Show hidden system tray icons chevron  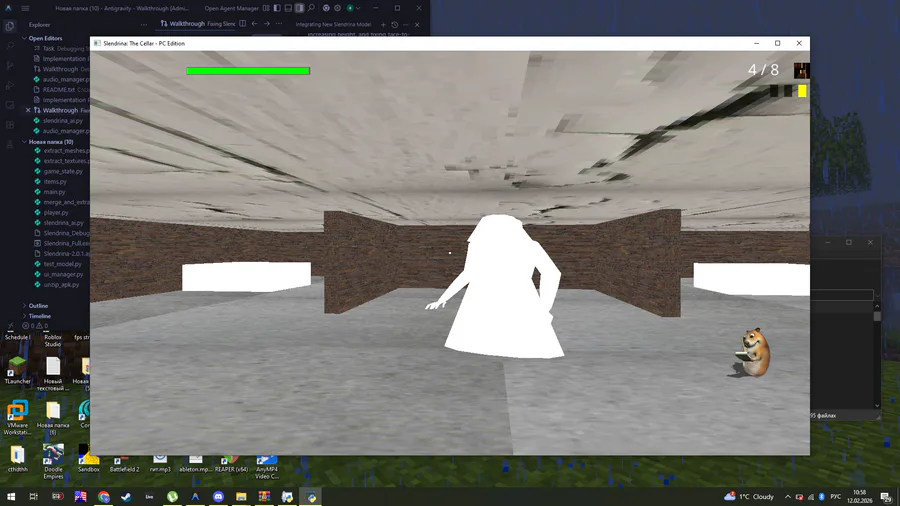click(788, 497)
